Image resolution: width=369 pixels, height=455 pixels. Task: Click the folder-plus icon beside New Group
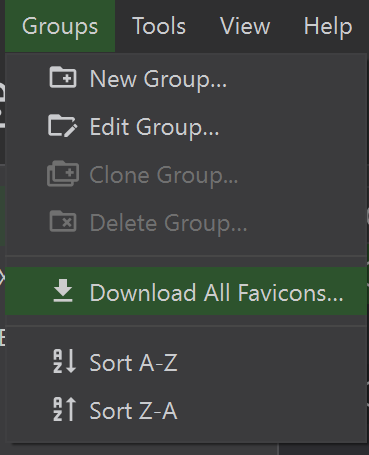tap(63, 77)
